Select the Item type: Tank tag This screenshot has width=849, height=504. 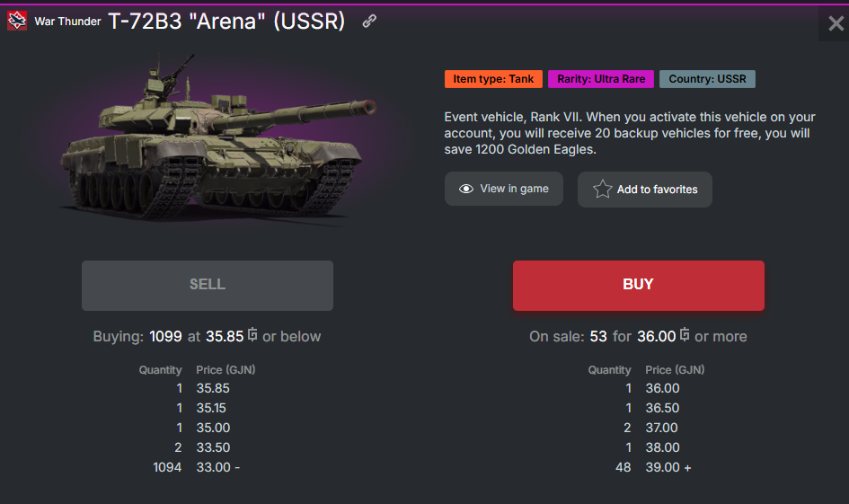click(493, 79)
